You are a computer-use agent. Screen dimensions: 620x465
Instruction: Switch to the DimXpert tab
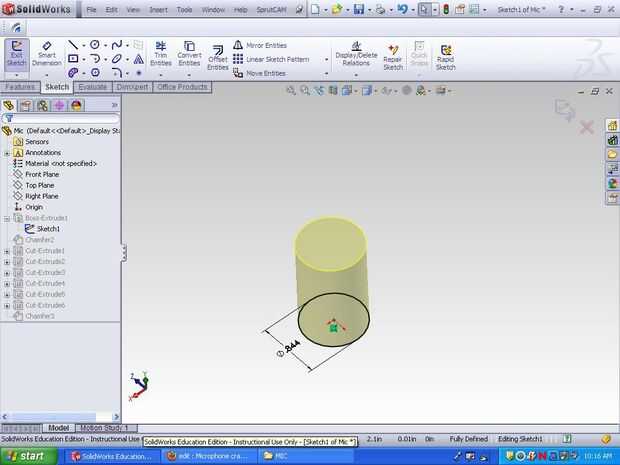[x=132, y=87]
